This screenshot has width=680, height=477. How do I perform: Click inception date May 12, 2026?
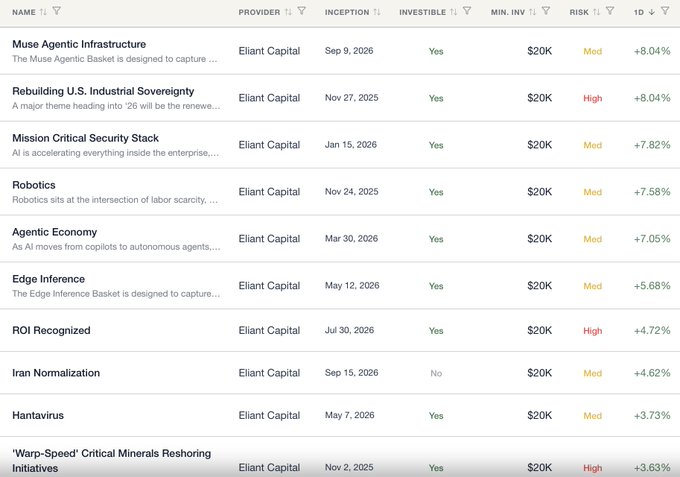[x=352, y=286]
